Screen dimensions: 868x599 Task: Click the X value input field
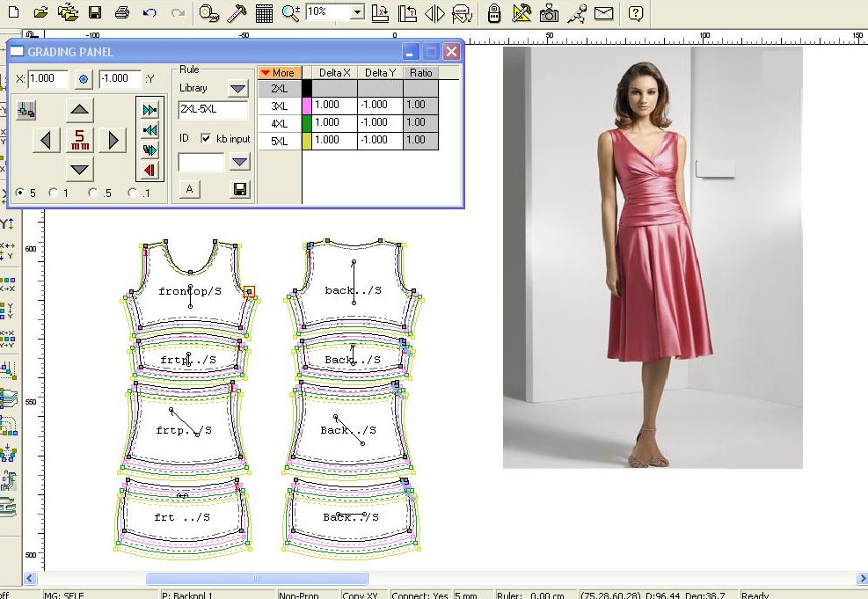click(48, 79)
